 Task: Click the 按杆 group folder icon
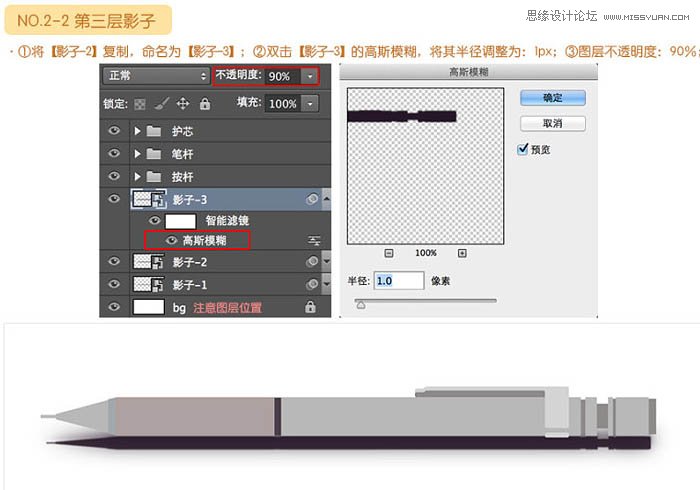(x=154, y=177)
